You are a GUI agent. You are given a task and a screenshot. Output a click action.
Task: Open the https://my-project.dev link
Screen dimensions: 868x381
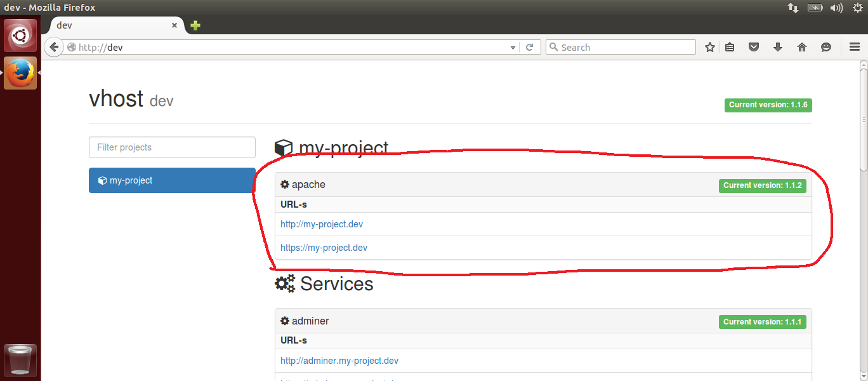pyautogui.click(x=324, y=248)
